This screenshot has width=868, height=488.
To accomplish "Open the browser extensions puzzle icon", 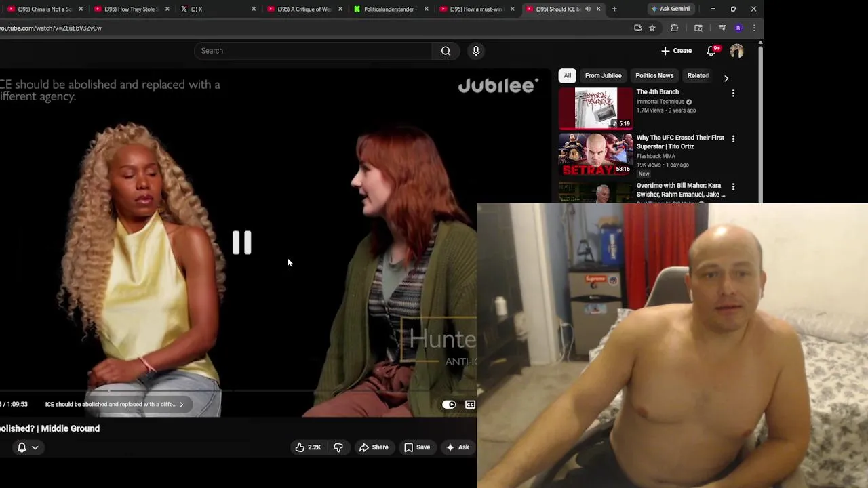I will (x=675, y=28).
